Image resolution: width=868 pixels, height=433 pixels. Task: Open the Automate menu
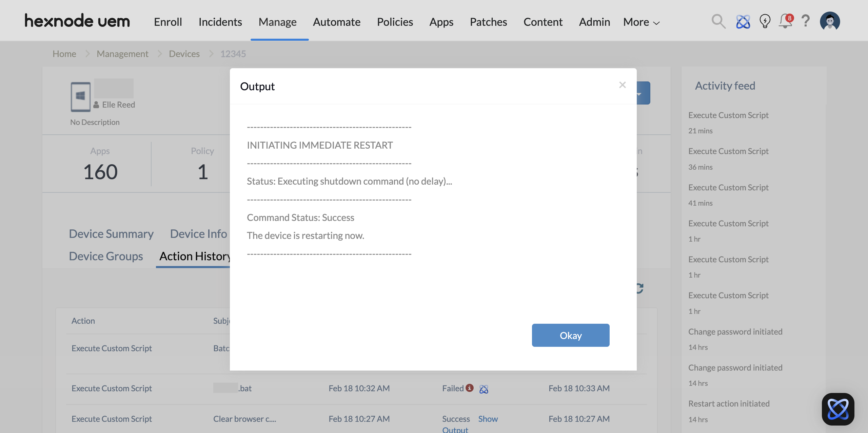click(336, 22)
